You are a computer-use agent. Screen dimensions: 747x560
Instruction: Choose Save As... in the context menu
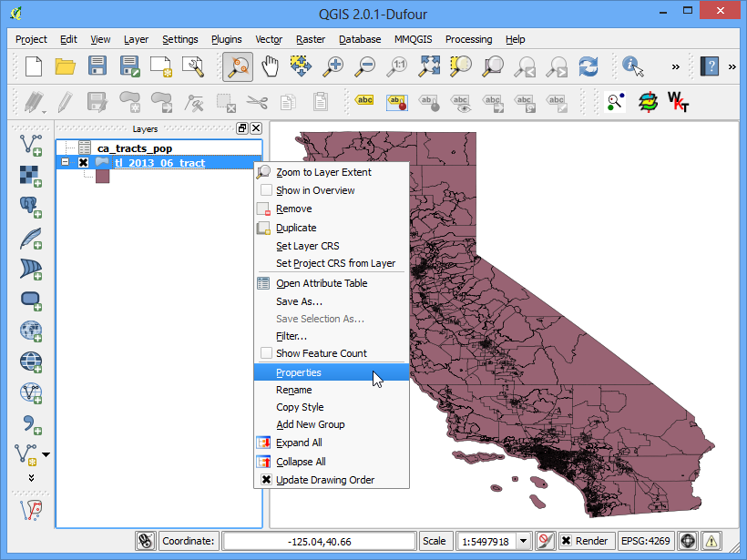click(x=332, y=301)
